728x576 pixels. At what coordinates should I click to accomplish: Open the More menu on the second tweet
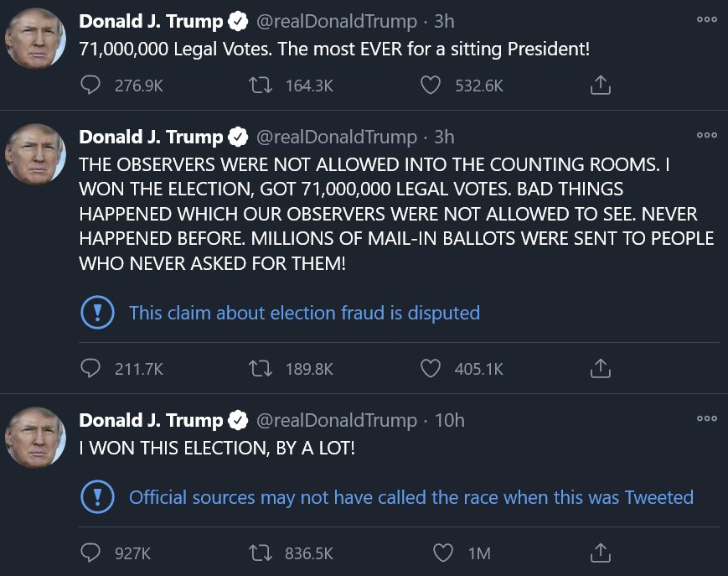pyautogui.click(x=706, y=135)
